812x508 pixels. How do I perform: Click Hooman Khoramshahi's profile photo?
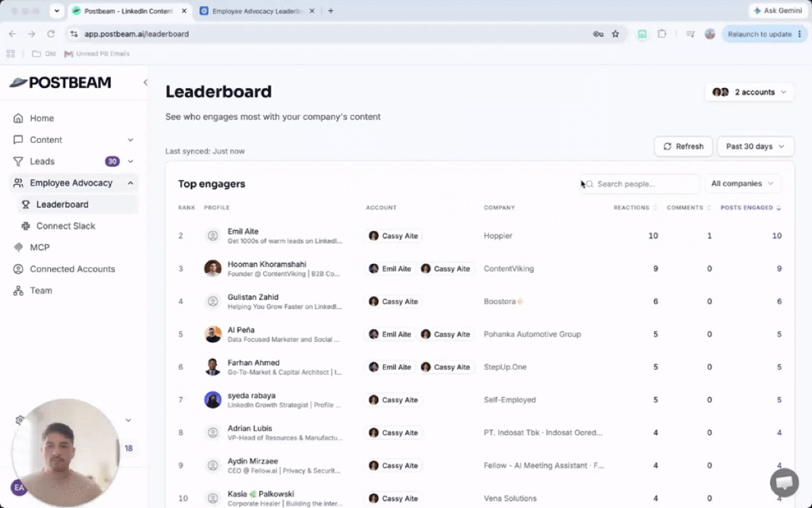click(212, 268)
